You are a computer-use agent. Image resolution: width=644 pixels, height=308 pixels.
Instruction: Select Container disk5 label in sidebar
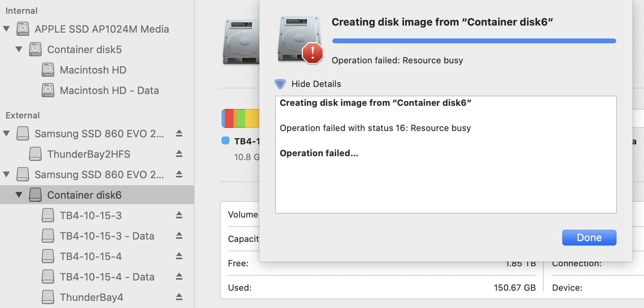pyautogui.click(x=84, y=50)
